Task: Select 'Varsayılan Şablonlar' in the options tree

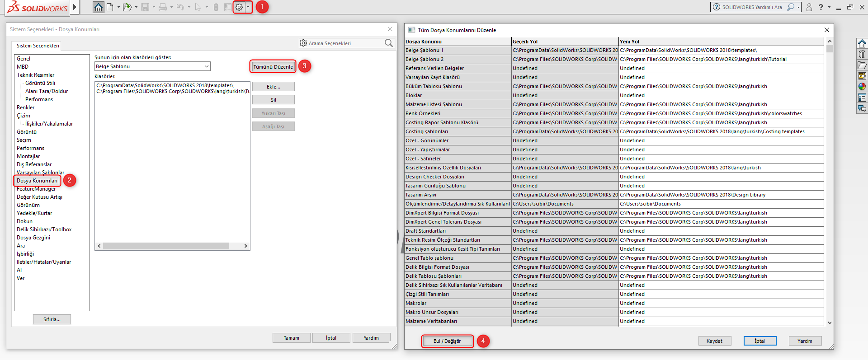Action: [41, 173]
